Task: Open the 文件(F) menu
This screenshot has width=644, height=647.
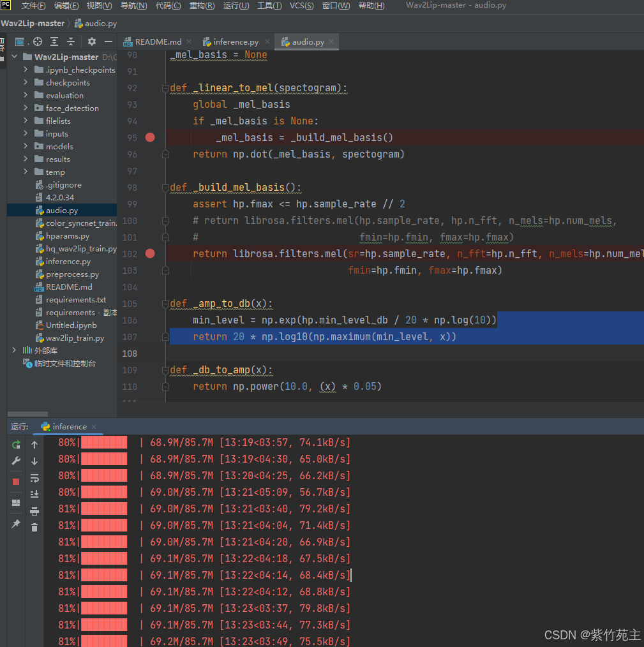Action: 33,5
